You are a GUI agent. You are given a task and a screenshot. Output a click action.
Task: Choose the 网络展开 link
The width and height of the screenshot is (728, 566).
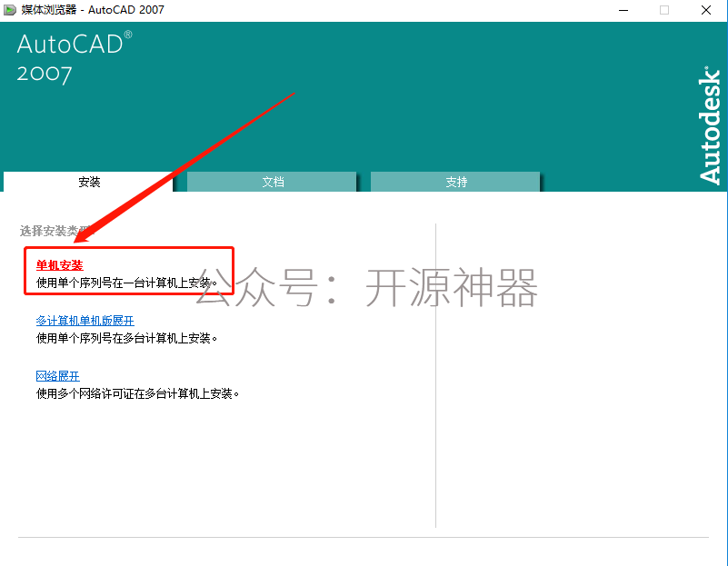(58, 376)
